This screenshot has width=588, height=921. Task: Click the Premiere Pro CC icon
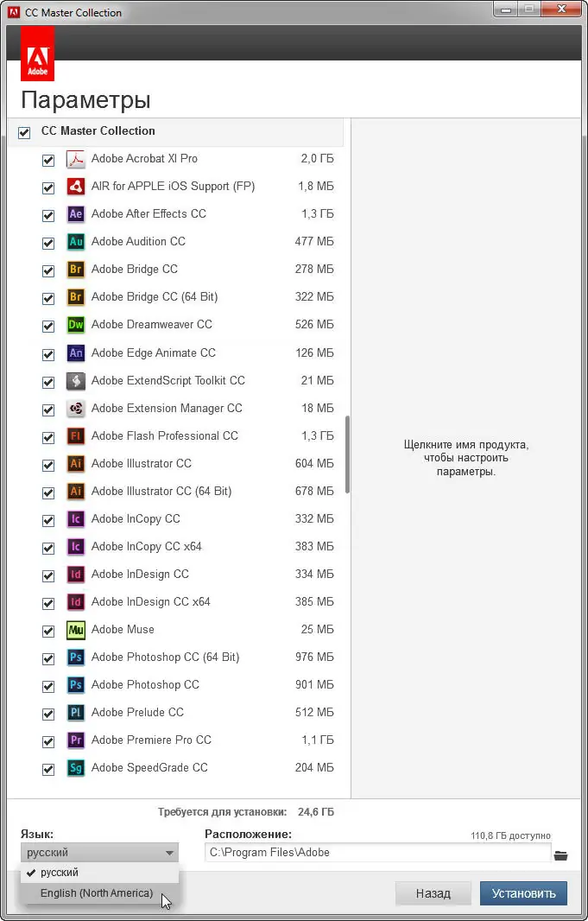click(76, 740)
